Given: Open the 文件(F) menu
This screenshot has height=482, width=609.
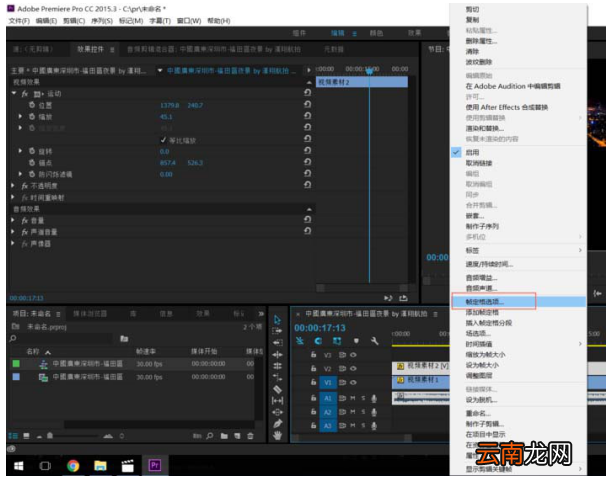Looking at the screenshot, I should (x=19, y=21).
